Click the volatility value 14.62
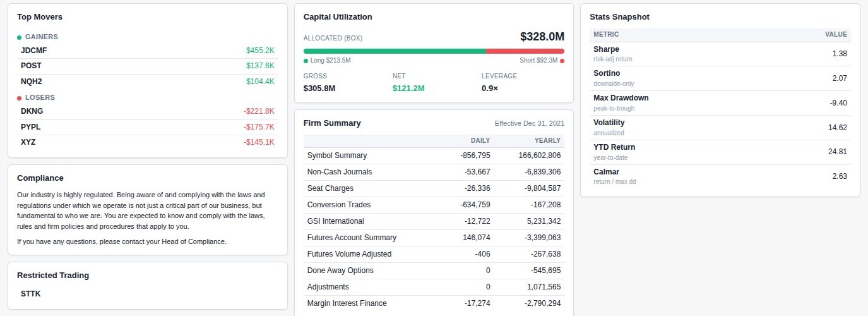The height and width of the screenshot is (316, 868). [x=838, y=128]
